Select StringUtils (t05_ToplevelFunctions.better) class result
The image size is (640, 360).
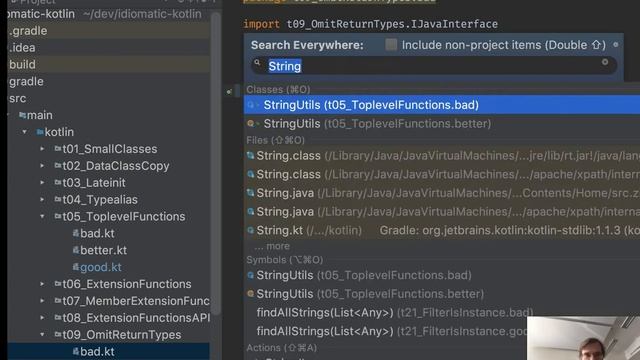(x=442, y=123)
